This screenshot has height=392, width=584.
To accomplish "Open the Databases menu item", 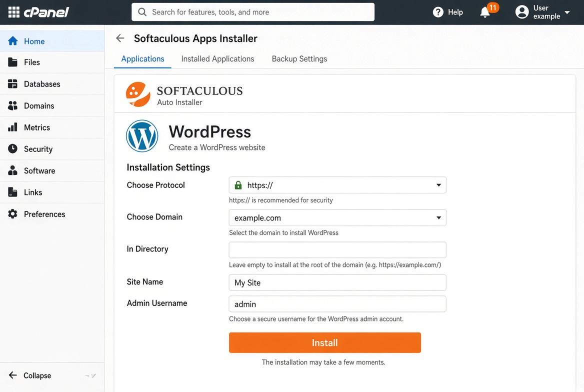I will 52,84.
